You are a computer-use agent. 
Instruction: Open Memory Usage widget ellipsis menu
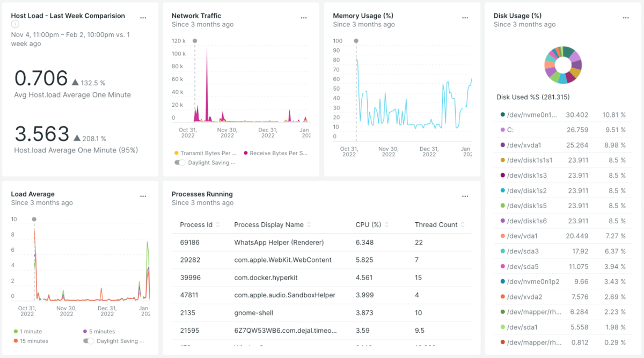coord(465,17)
